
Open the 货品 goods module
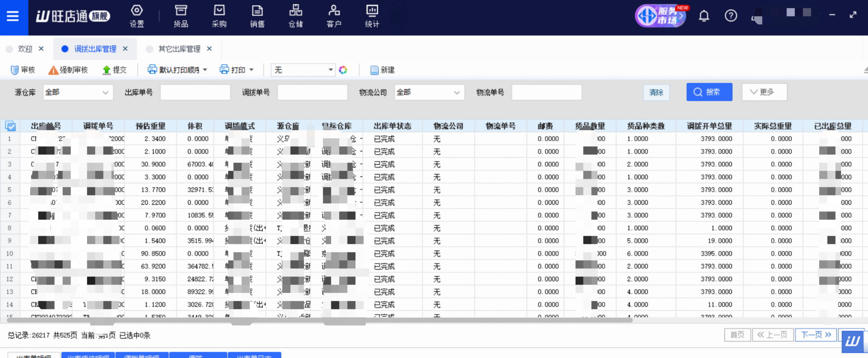181,16
